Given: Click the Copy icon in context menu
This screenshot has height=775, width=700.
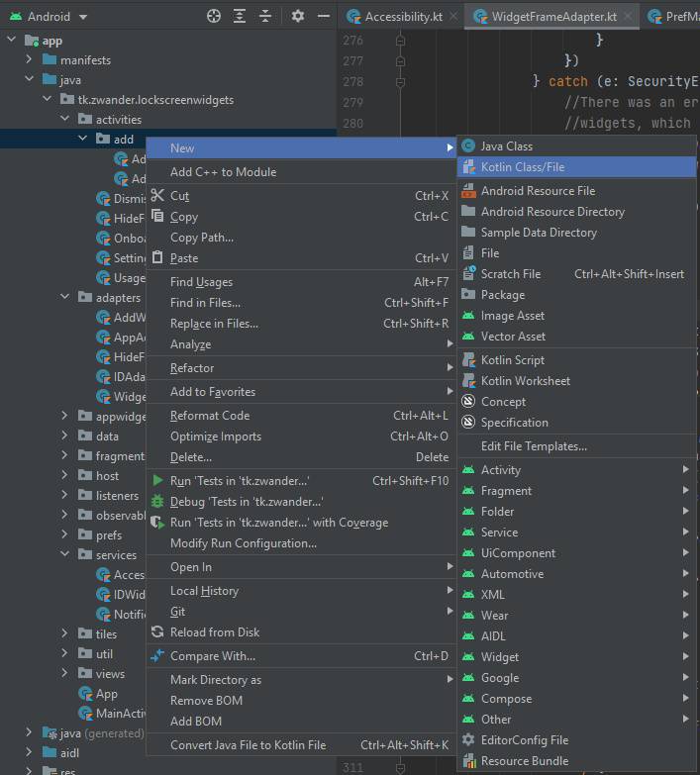Looking at the screenshot, I should (x=157, y=216).
